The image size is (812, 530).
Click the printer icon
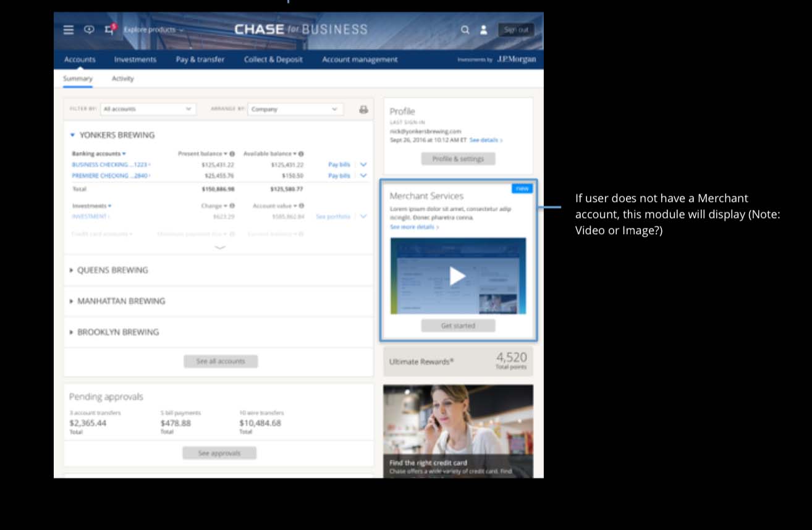coord(363,109)
